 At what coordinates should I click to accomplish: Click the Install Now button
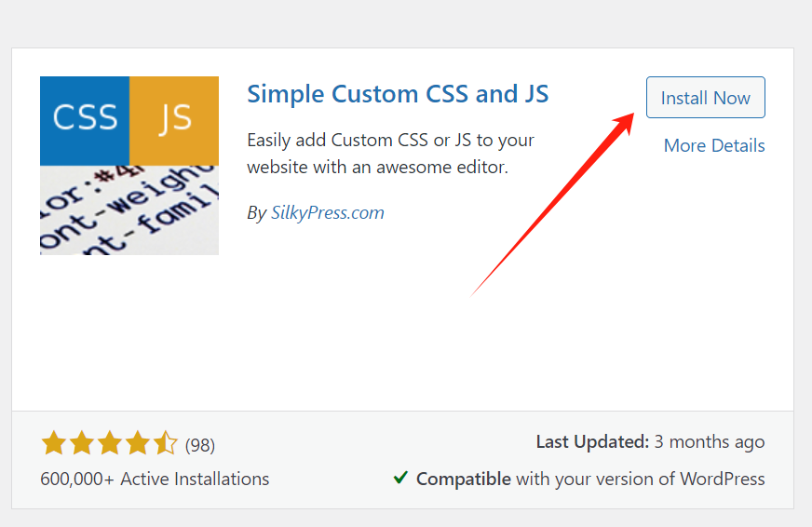[x=705, y=98]
